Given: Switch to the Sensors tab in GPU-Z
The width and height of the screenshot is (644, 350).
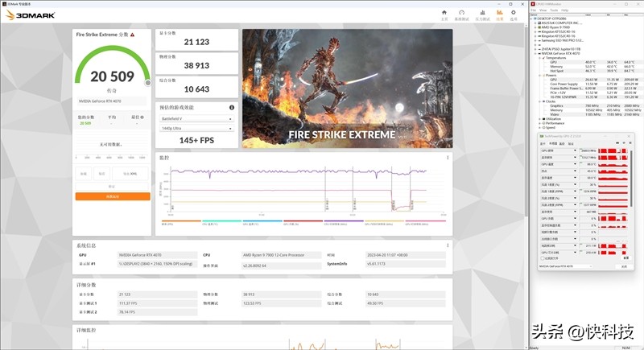Looking at the screenshot, I should pos(553,143).
